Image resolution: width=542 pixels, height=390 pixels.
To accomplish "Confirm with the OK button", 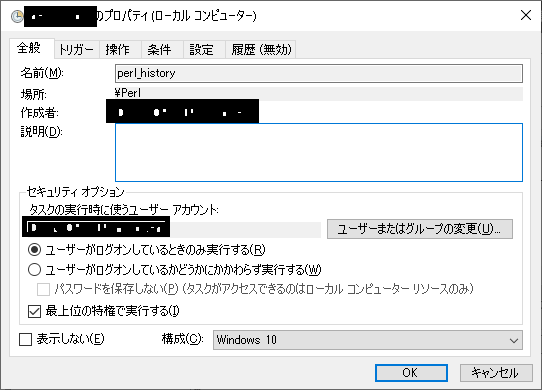I will 411,373.
